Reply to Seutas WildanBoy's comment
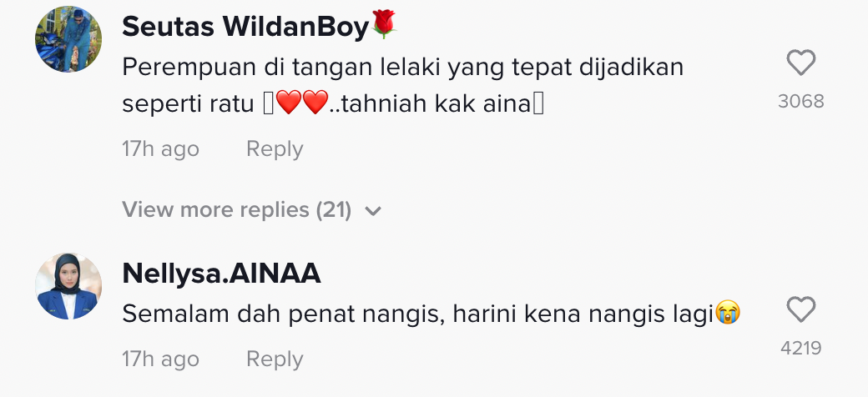The image size is (868, 397). [275, 149]
